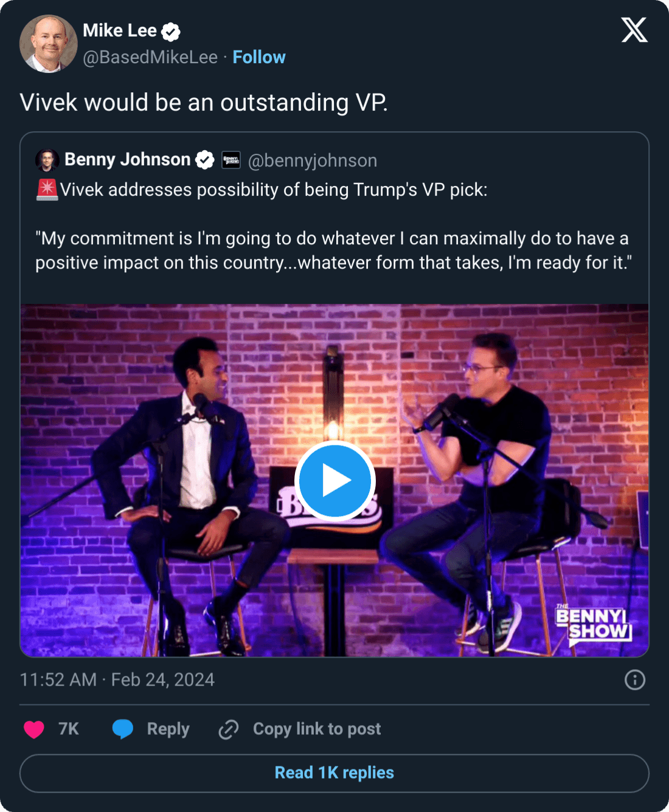Click the chain link copy icon
Image resolution: width=669 pixels, height=812 pixels.
click(x=229, y=729)
